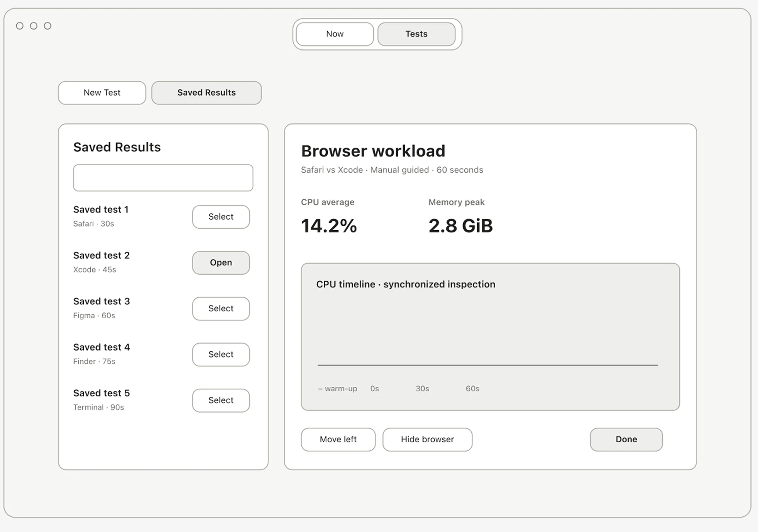The image size is (758, 532).
Task: Open Saved test 2
Action: [x=221, y=263]
